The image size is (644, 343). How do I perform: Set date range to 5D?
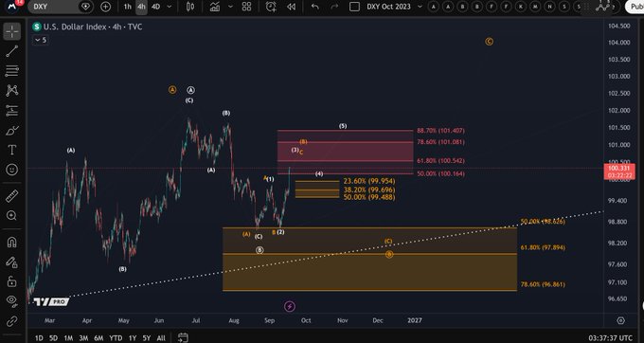coord(53,338)
